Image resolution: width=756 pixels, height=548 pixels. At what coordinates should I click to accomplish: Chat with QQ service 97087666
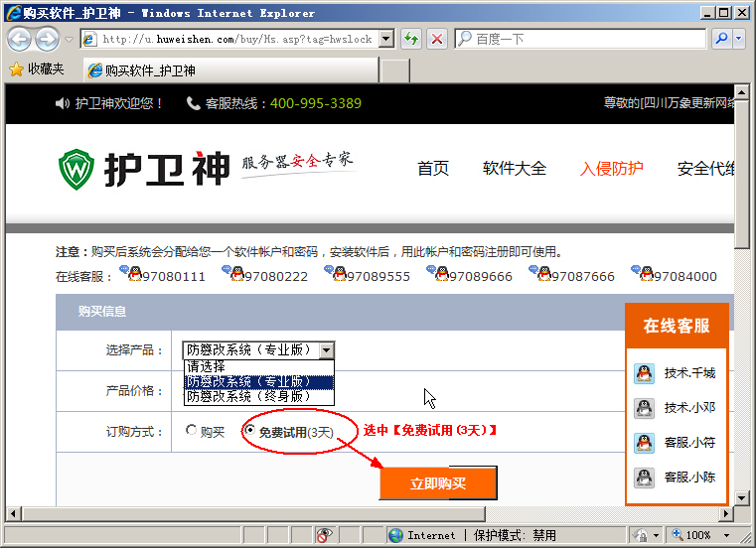572,275
